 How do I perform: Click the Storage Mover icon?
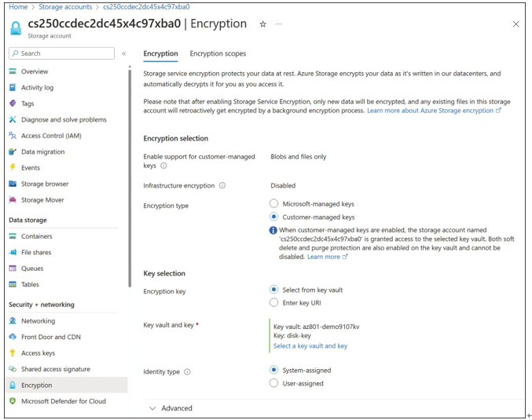tap(13, 199)
